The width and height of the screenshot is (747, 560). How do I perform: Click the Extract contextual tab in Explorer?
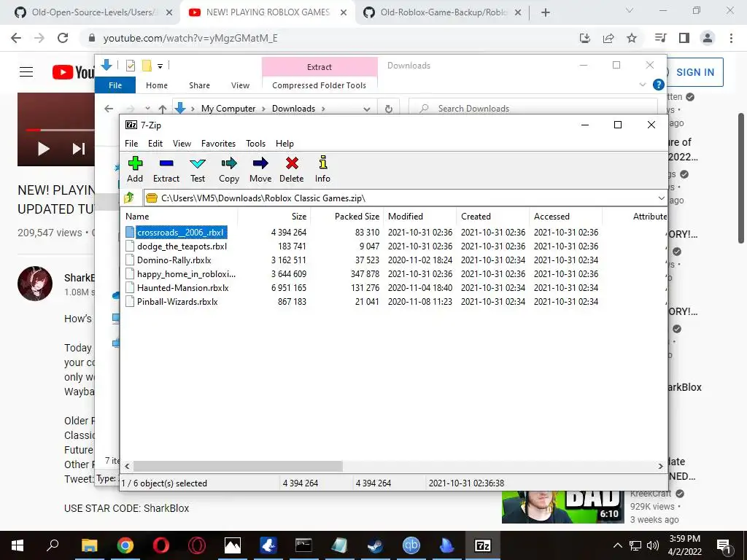[x=320, y=67]
